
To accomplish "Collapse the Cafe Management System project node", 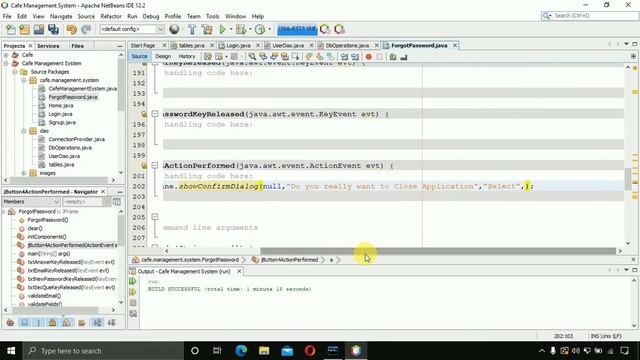I will click(6, 63).
